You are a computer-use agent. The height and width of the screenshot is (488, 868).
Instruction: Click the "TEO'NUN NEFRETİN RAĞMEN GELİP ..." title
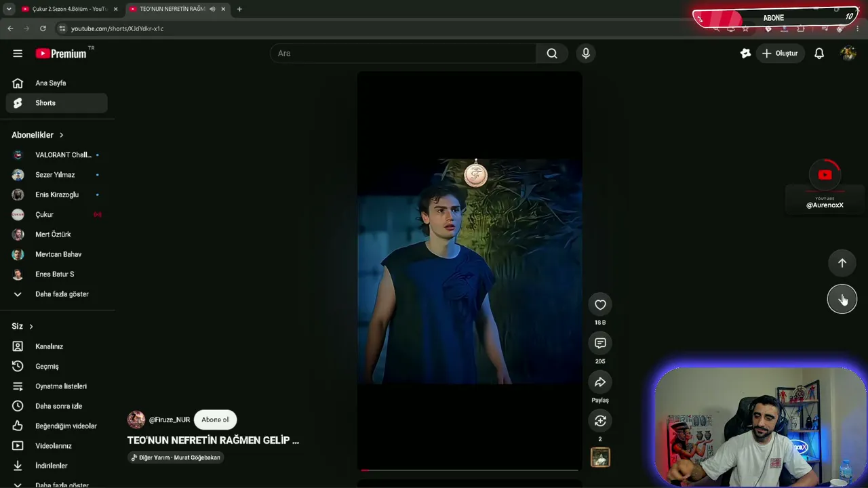[213, 441]
